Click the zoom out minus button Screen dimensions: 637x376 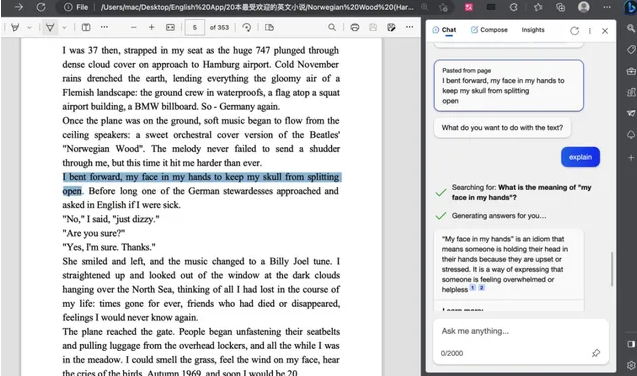coord(134,28)
